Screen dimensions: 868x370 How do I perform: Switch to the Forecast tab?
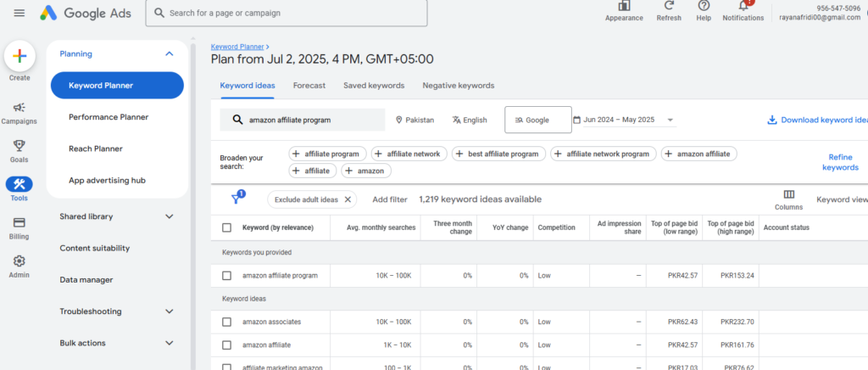(x=309, y=86)
